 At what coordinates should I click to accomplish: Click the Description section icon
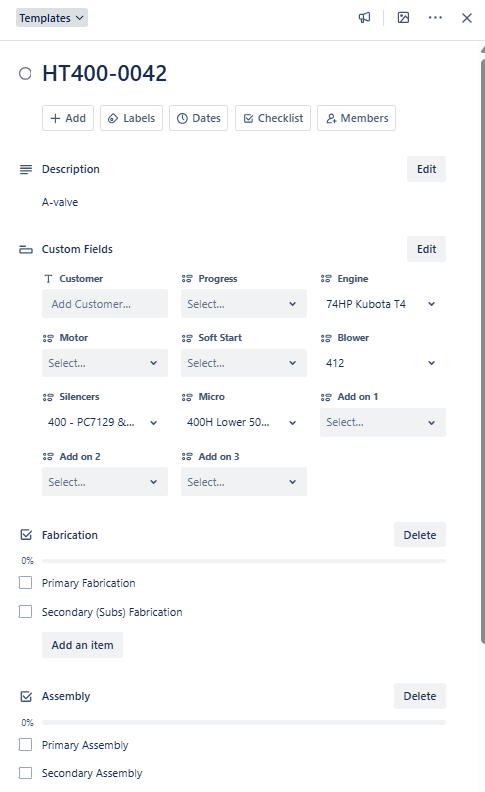[26, 169]
